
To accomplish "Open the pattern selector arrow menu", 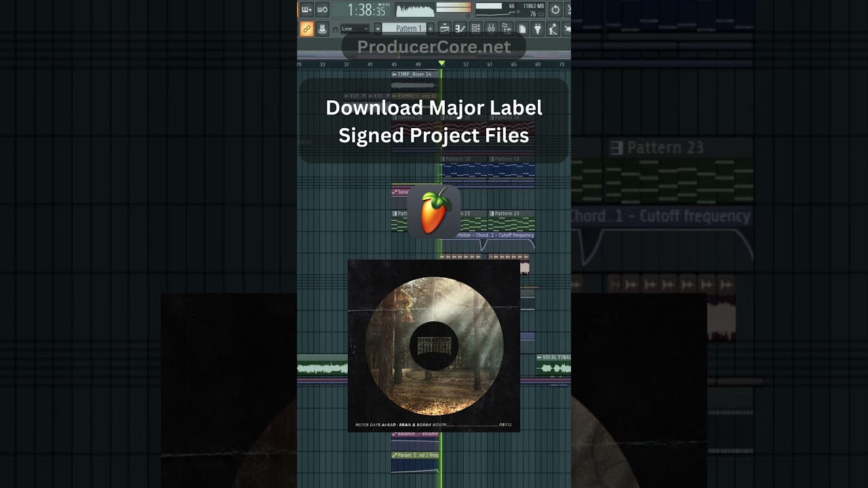I will 378,28.
